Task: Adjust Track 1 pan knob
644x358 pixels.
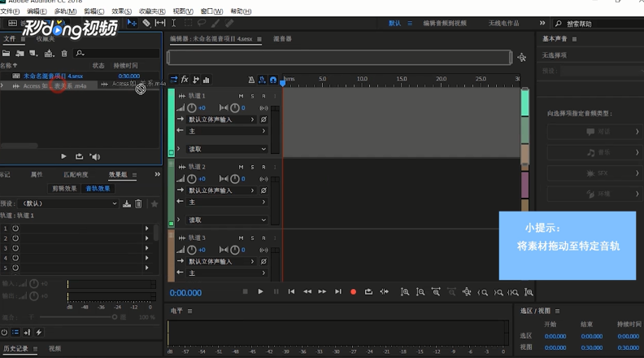Action: [234, 108]
